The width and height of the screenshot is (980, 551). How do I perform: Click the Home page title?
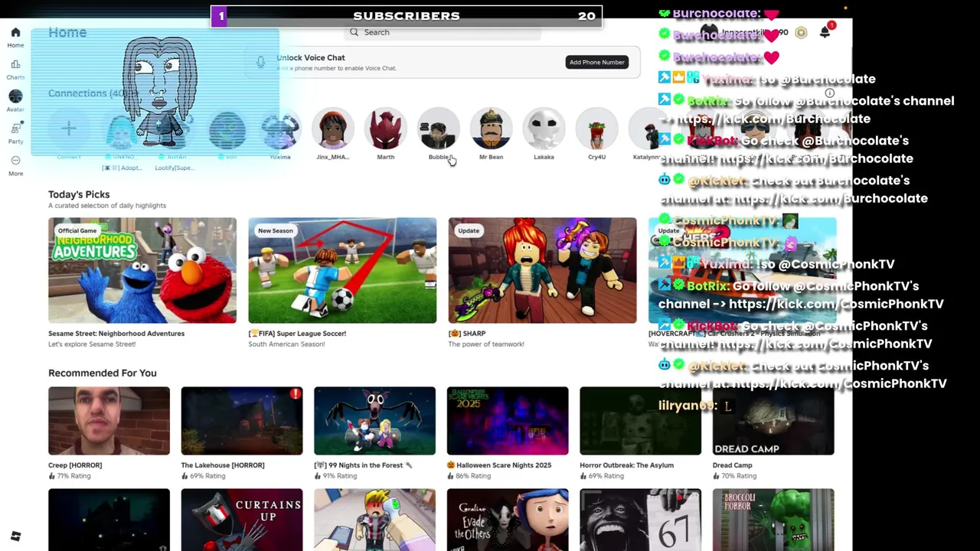tap(67, 32)
